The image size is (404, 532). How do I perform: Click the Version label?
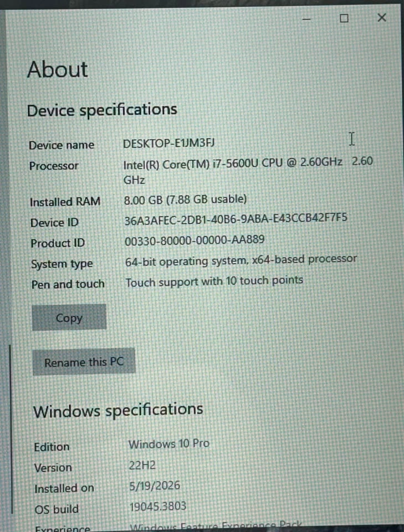(x=53, y=468)
